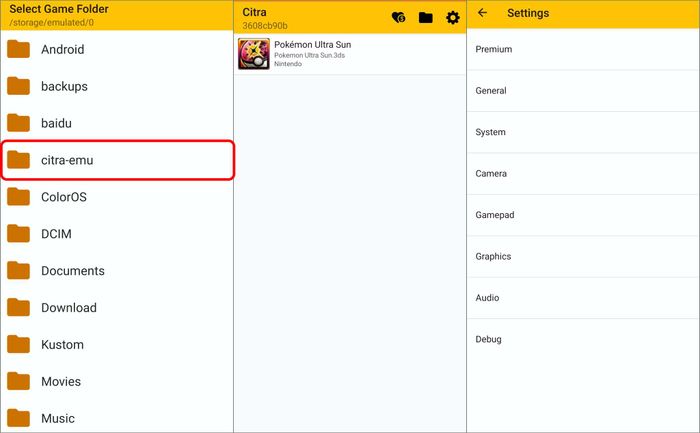Click the premium heart icon in Citra header

398,18
